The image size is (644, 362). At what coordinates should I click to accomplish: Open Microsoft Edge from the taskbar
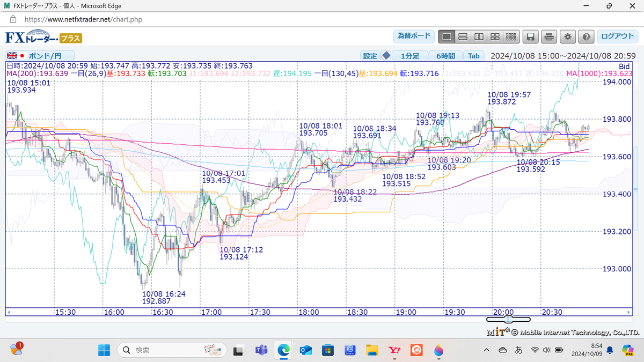(284, 350)
